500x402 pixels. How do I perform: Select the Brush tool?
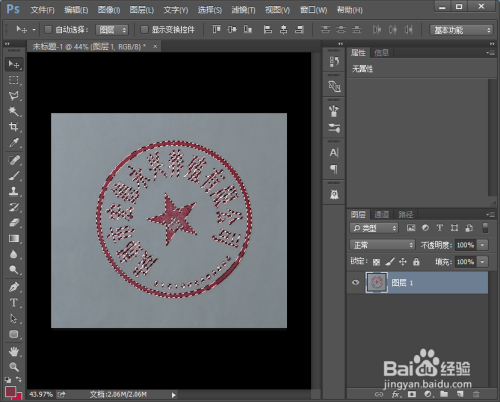pyautogui.click(x=14, y=176)
